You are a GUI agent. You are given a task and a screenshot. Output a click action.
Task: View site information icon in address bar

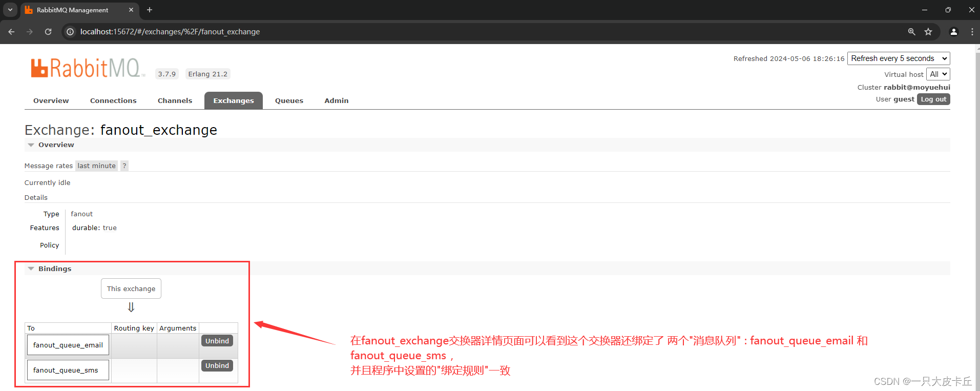(70, 32)
